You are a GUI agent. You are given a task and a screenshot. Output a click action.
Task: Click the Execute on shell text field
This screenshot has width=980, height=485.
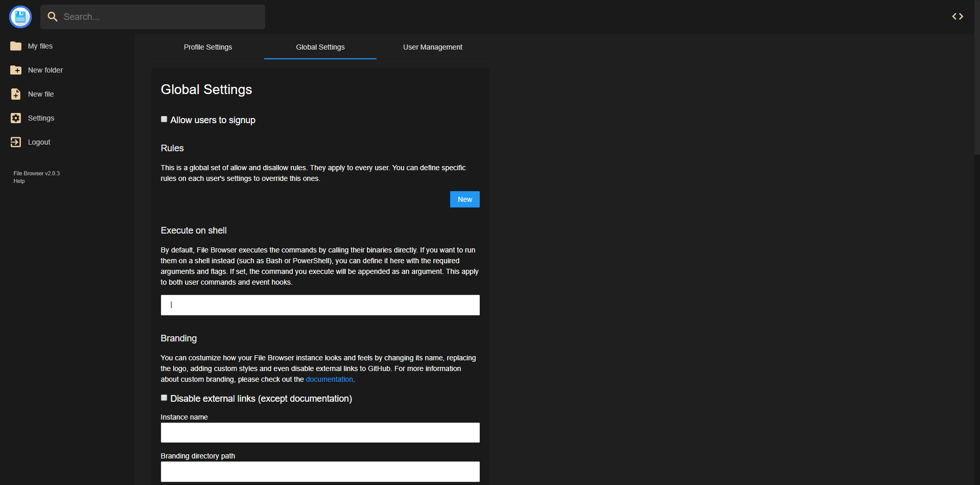320,305
